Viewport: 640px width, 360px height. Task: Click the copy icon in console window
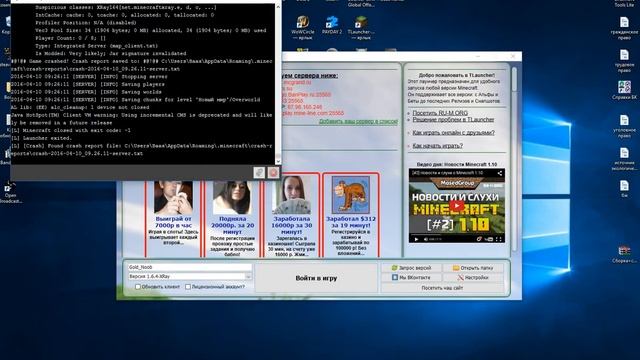tap(259, 172)
